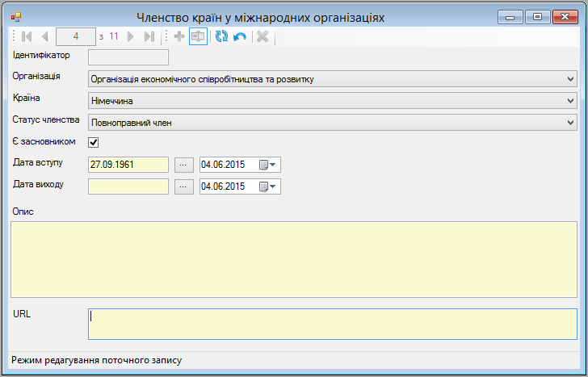
Task: Click the status text Режим редагування поточного запису
Action: [x=97, y=361]
